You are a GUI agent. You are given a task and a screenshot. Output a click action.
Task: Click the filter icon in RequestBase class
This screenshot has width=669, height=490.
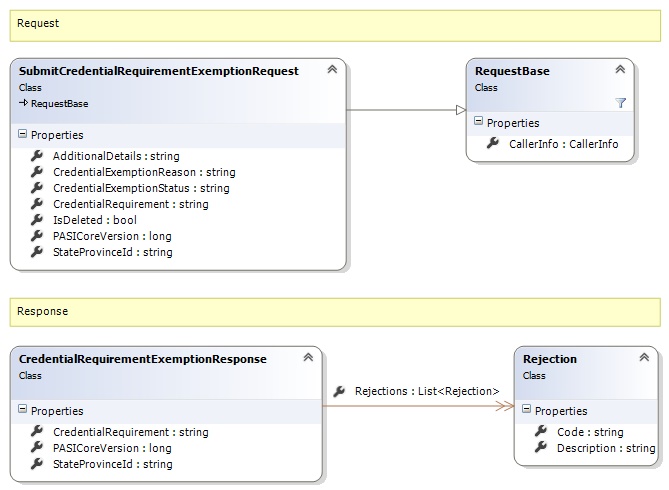620,102
